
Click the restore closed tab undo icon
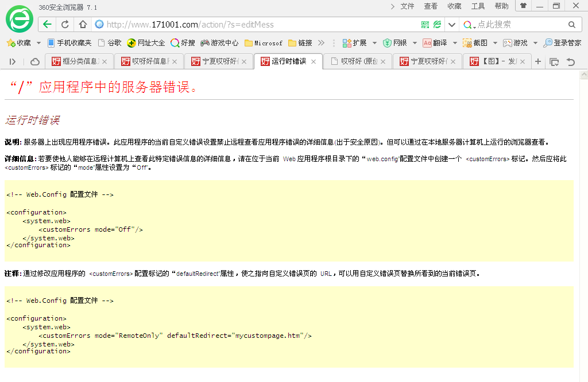point(571,62)
